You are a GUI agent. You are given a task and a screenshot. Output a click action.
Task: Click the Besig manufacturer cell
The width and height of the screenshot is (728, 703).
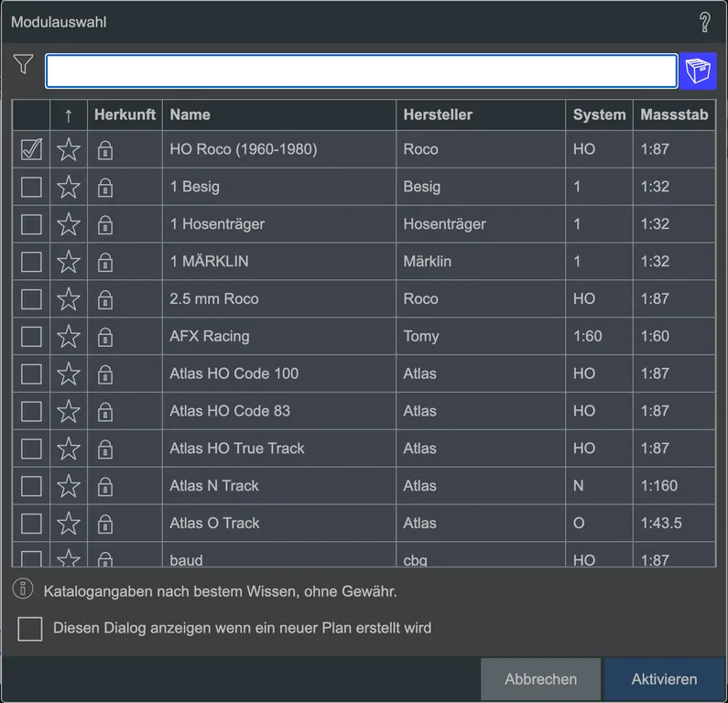[x=481, y=187]
